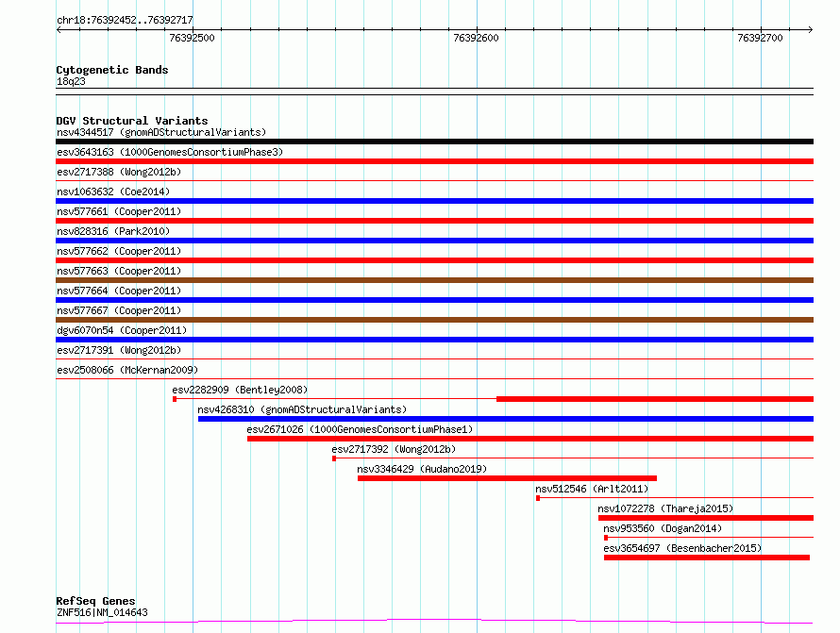Select the red nsv3346429 variant bar
This screenshot has width=840, height=633.
tap(508, 478)
